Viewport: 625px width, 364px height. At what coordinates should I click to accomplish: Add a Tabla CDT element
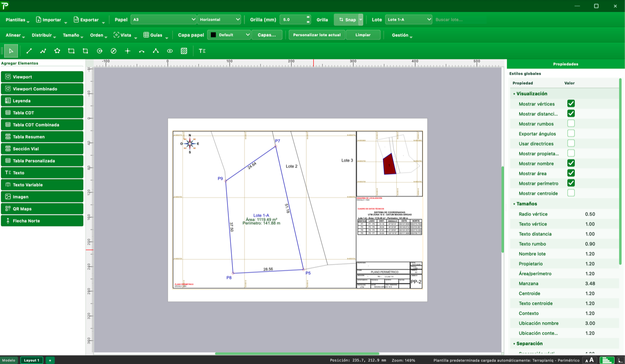pyautogui.click(x=42, y=113)
